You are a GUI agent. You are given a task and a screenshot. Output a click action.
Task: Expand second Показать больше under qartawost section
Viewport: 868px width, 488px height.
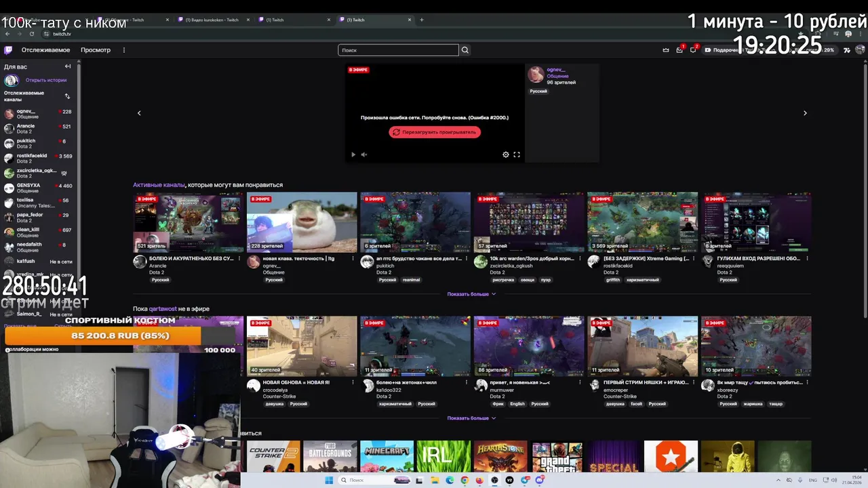471,418
